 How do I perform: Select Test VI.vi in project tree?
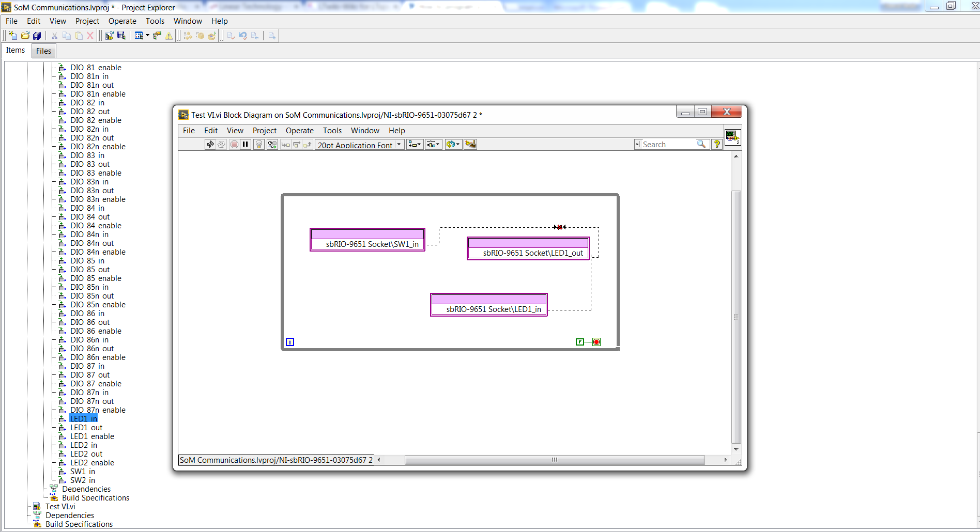tap(60, 507)
